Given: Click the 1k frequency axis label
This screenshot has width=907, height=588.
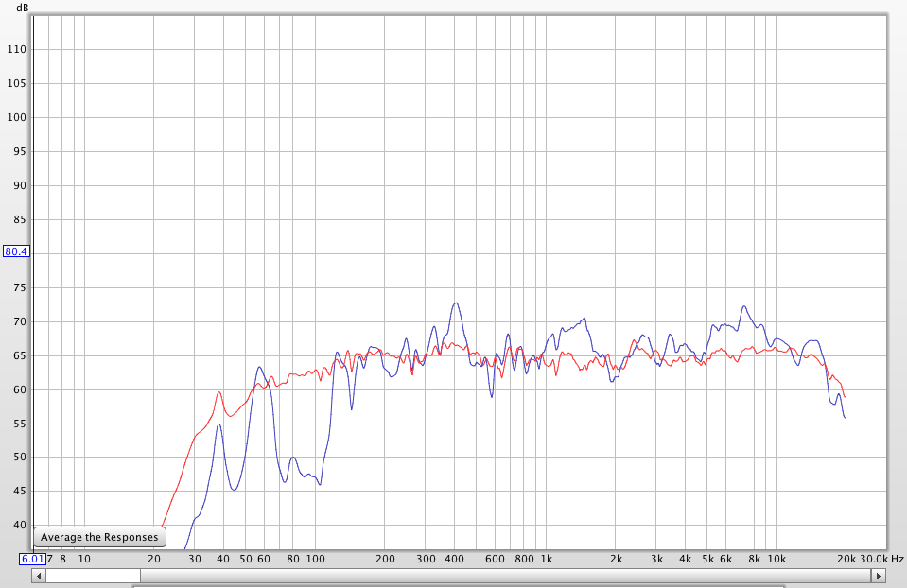Looking at the screenshot, I should point(547,559).
